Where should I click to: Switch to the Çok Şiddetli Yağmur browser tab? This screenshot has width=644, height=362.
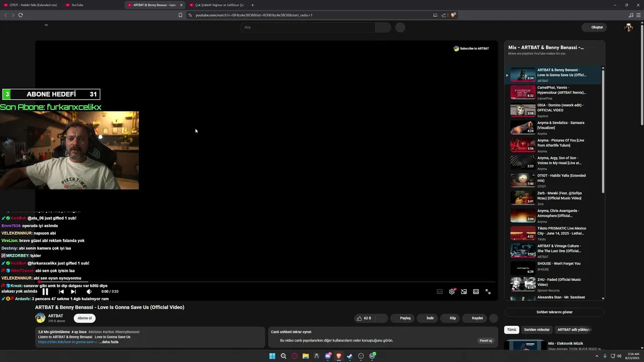[x=216, y=5]
